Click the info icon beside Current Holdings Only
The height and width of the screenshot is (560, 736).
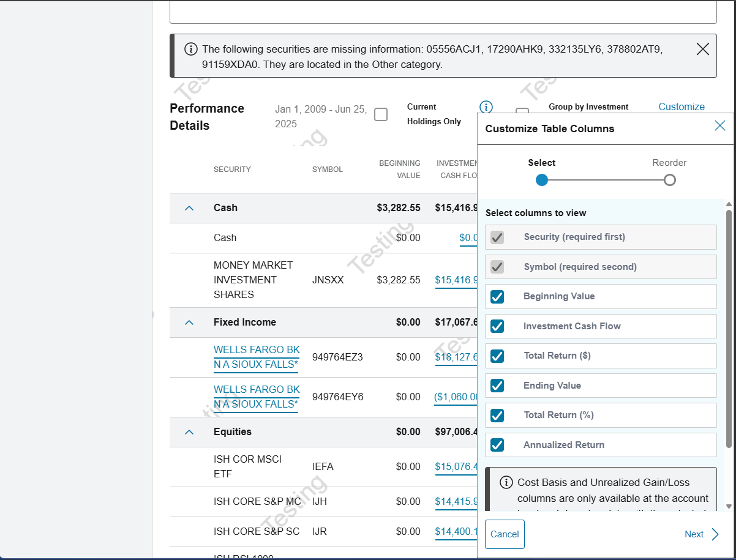point(486,107)
